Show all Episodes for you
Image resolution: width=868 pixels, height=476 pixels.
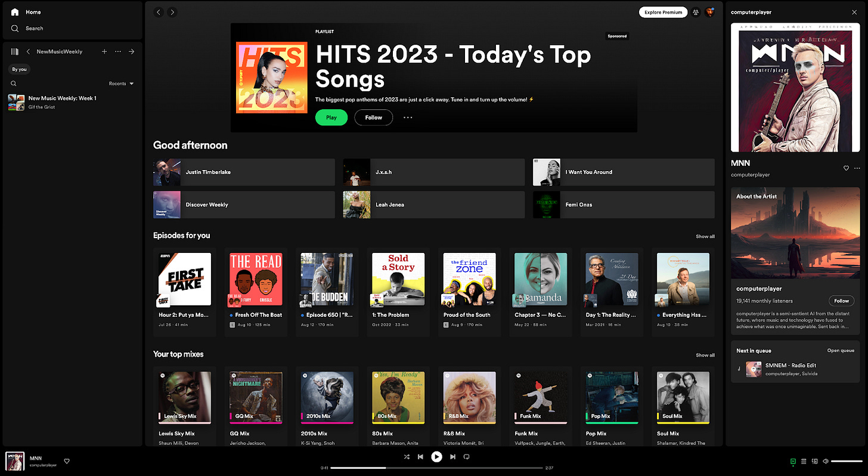tap(705, 236)
